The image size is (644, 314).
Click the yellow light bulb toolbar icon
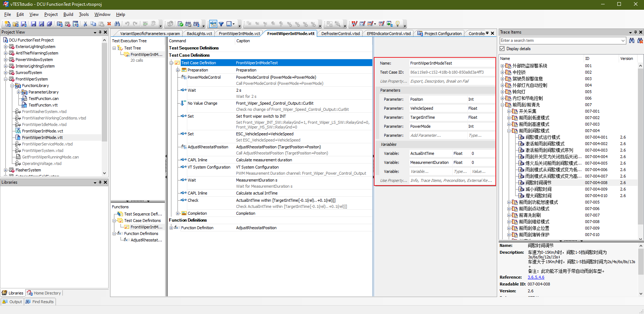pyautogui.click(x=398, y=24)
